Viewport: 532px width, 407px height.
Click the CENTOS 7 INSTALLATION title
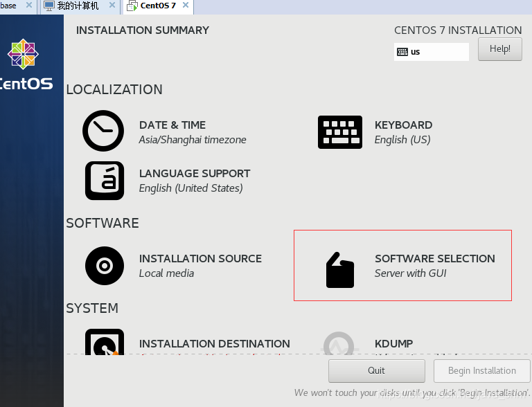tap(458, 30)
